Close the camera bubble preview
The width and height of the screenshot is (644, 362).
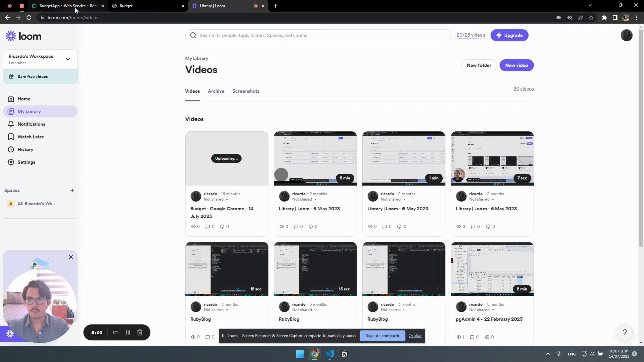pos(71,257)
